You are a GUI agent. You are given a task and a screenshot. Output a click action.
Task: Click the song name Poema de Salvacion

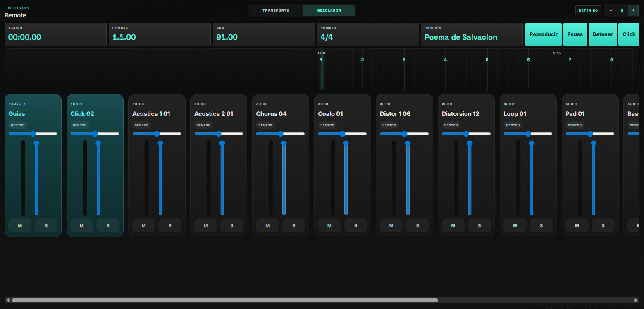tap(461, 37)
